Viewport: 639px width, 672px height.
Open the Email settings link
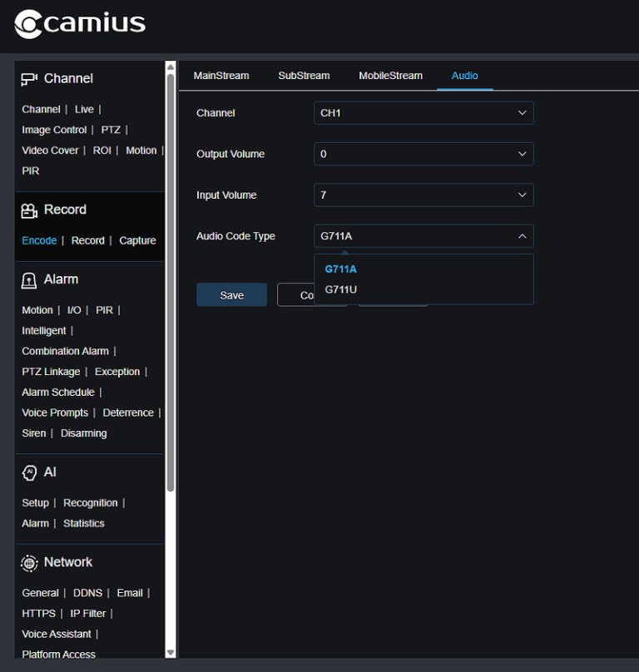(130, 593)
